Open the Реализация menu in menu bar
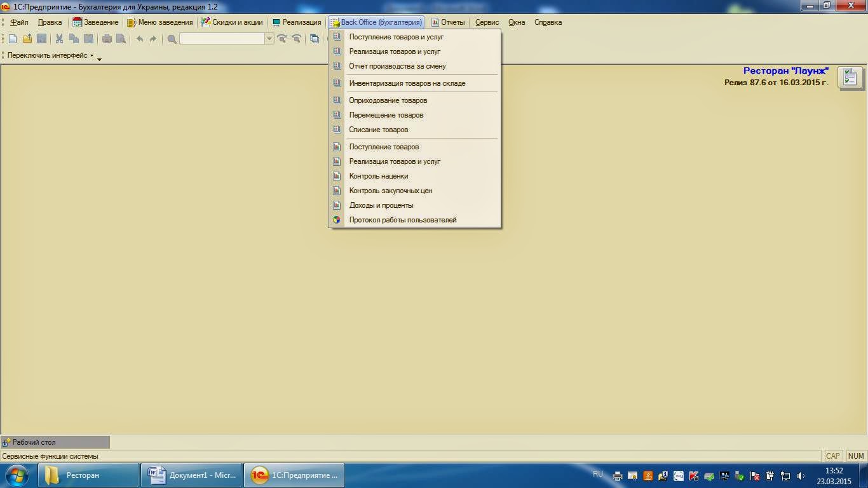This screenshot has width=868, height=488. [x=297, y=22]
